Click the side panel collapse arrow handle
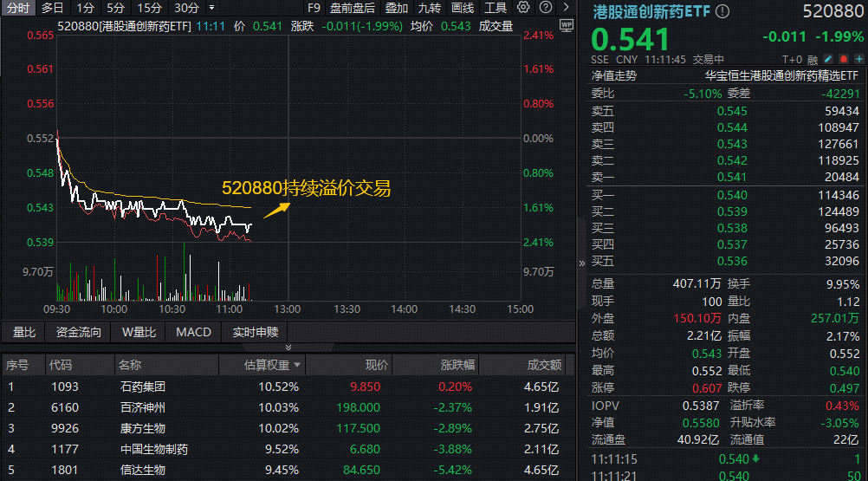 (x=581, y=263)
